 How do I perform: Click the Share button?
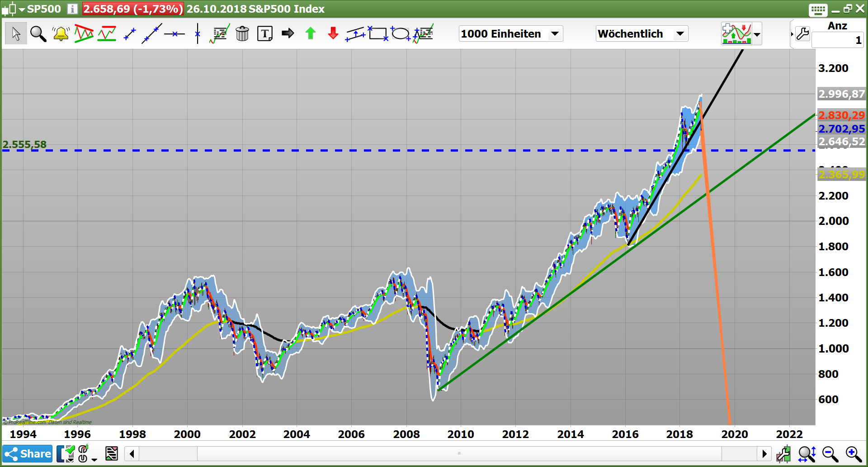pos(28,453)
